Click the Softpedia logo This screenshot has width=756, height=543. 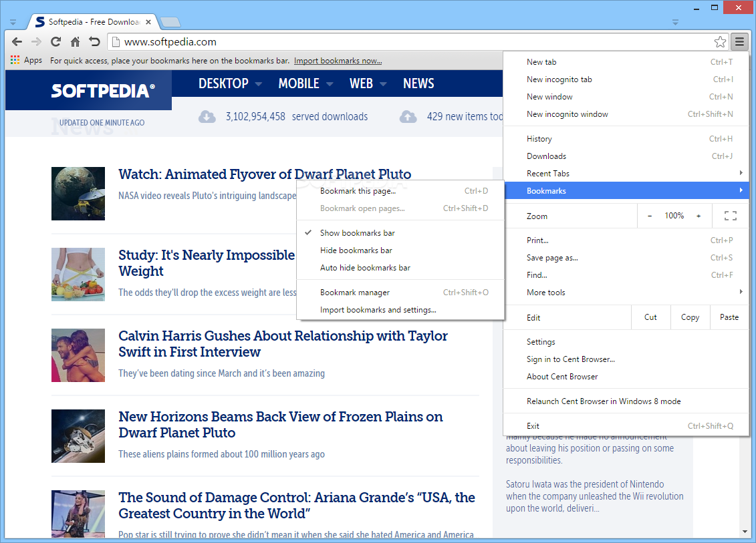point(103,91)
